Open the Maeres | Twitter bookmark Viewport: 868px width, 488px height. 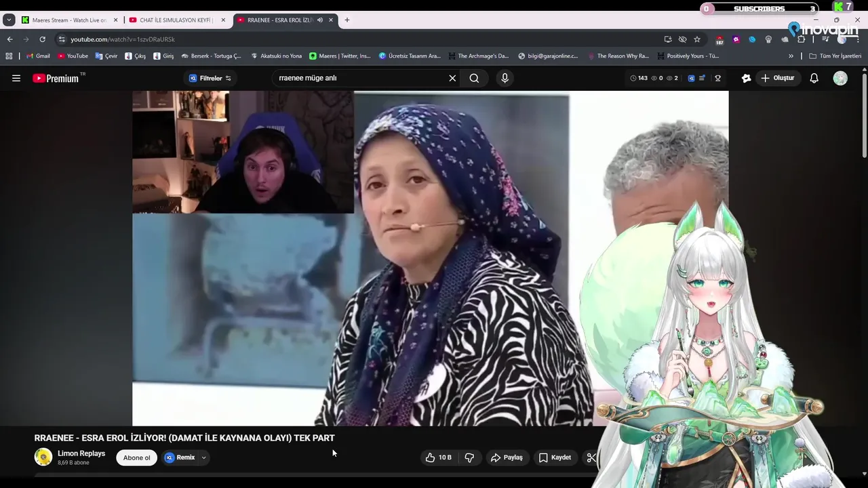(340, 56)
